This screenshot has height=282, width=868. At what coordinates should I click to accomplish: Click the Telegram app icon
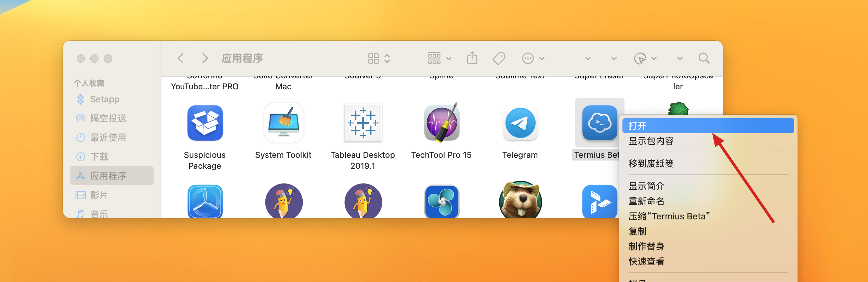(520, 123)
